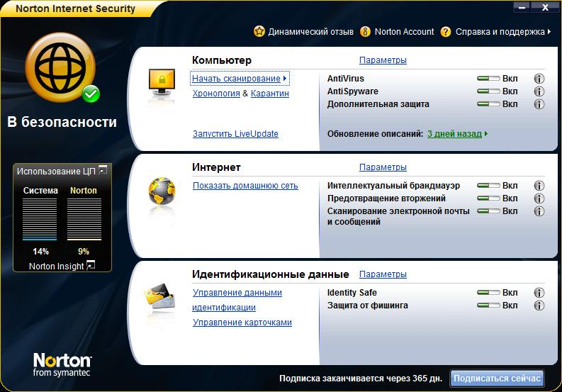Click Управление карточками link
This screenshot has width=562, height=392.
pos(242,323)
